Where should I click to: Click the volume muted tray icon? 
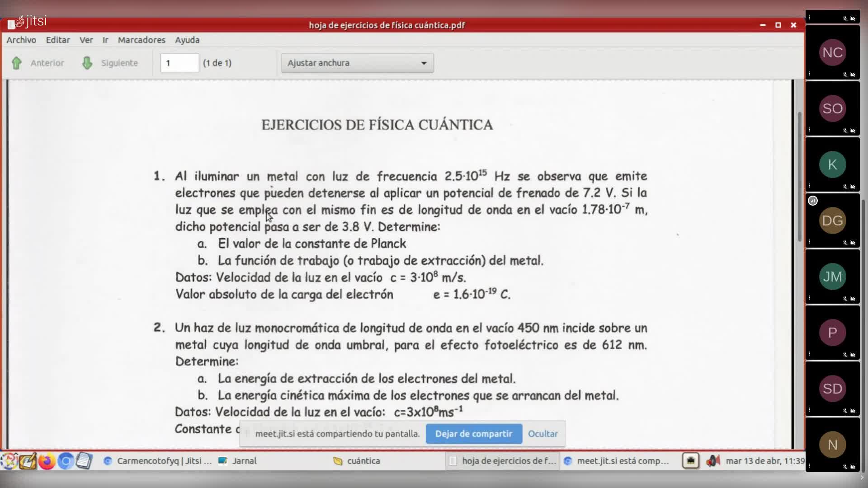coord(712,461)
